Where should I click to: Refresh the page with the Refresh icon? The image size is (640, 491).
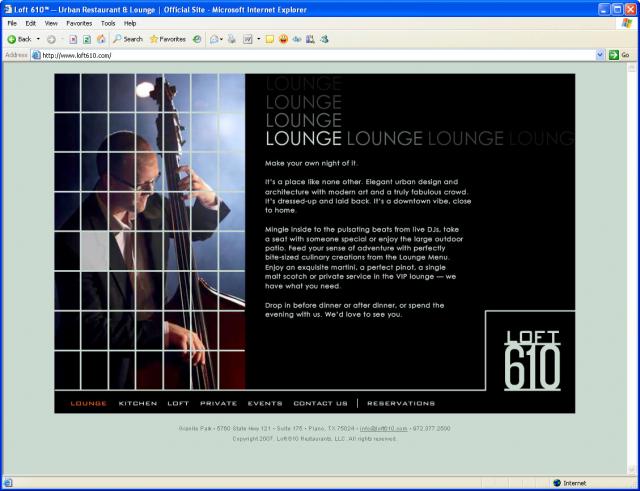87,39
